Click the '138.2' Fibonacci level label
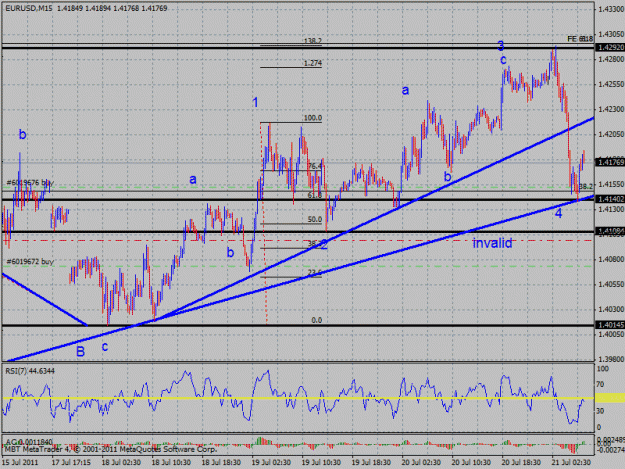This screenshot has width=625, height=469. click(x=312, y=41)
